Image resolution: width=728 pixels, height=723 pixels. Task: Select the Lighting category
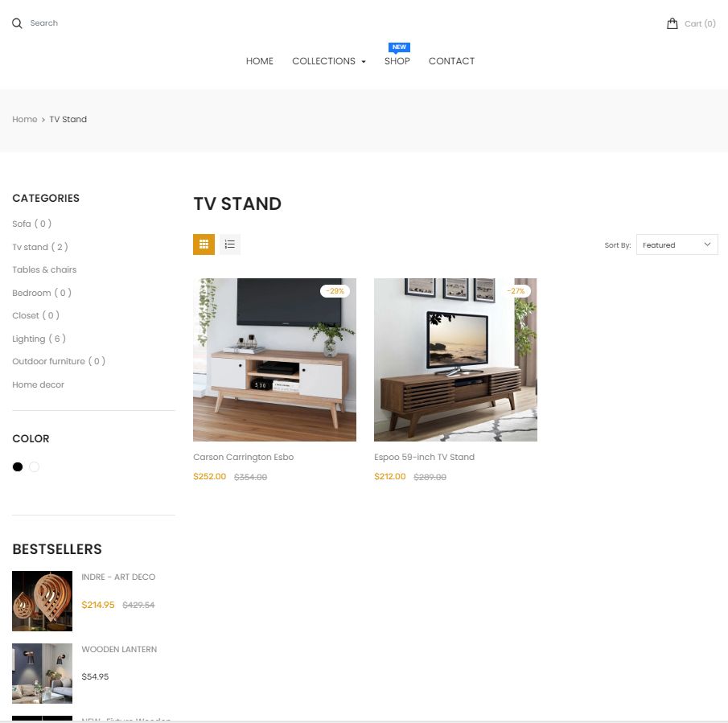coord(39,339)
